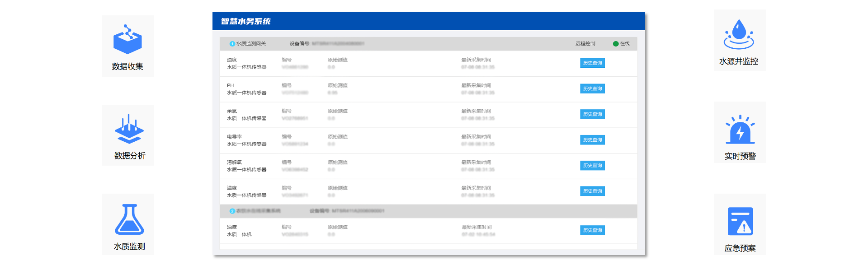Image resolution: width=868 pixels, height=274 pixels.
Task: Click the number 2 device badge
Action: [x=232, y=211]
